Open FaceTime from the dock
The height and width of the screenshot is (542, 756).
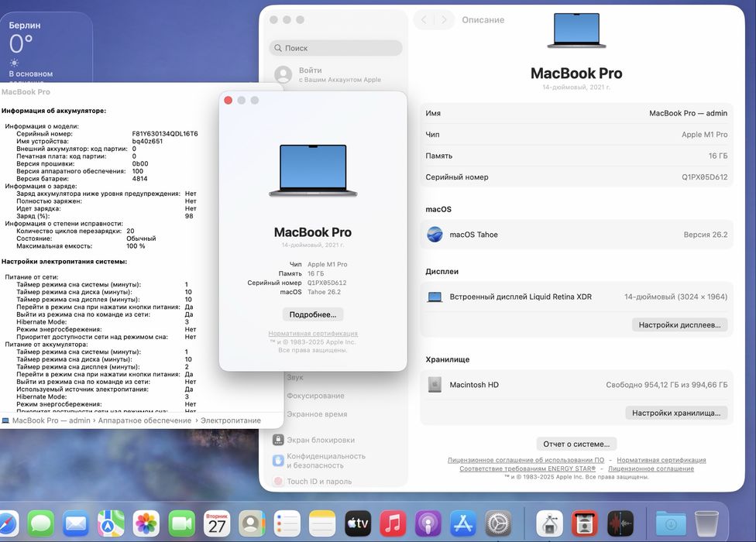point(181,523)
